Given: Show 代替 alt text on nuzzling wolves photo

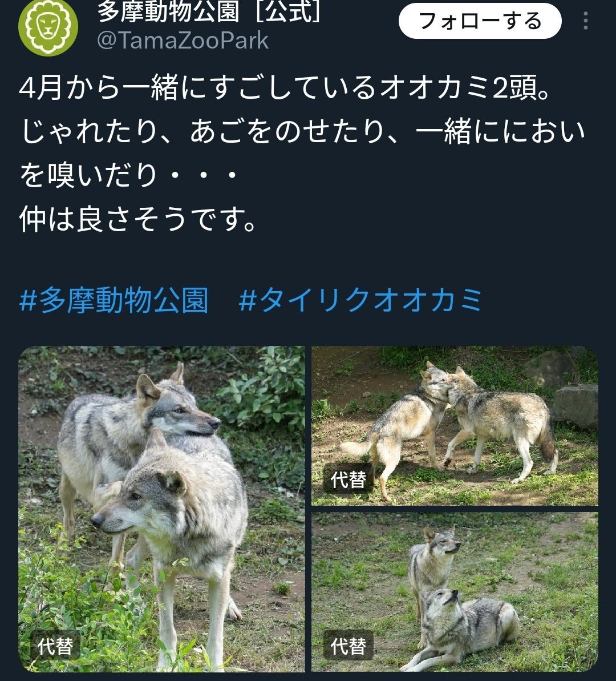Looking at the screenshot, I should pyautogui.click(x=348, y=479).
